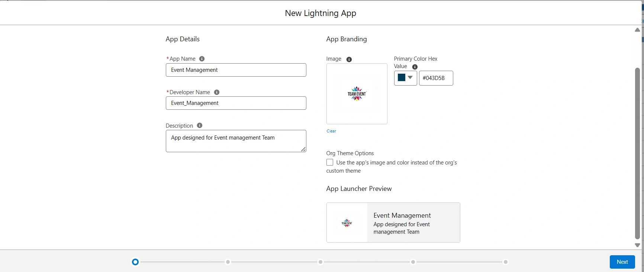The height and width of the screenshot is (272, 644).
Task: Click the Description info icon
Action: [200, 125]
